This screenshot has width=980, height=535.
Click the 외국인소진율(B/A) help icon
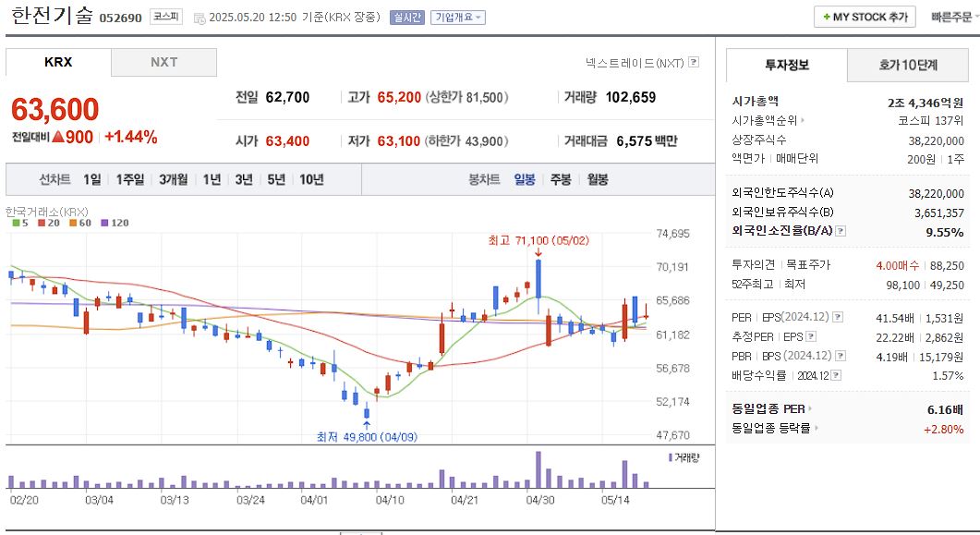point(841,232)
